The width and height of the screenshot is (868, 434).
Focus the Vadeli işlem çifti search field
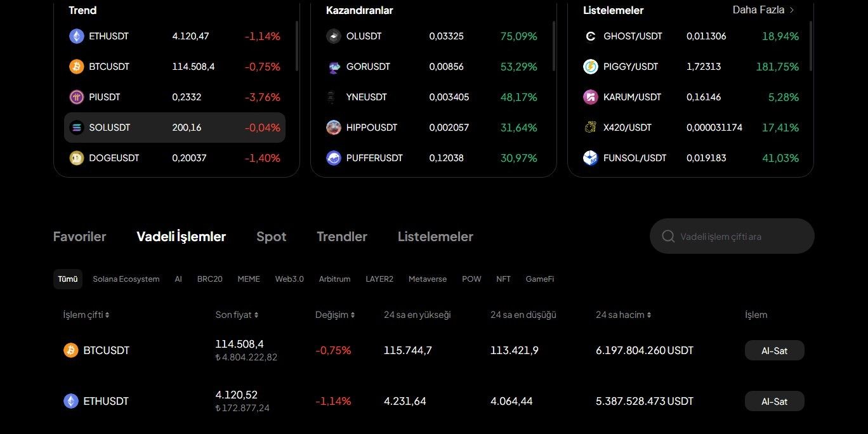tap(739, 237)
